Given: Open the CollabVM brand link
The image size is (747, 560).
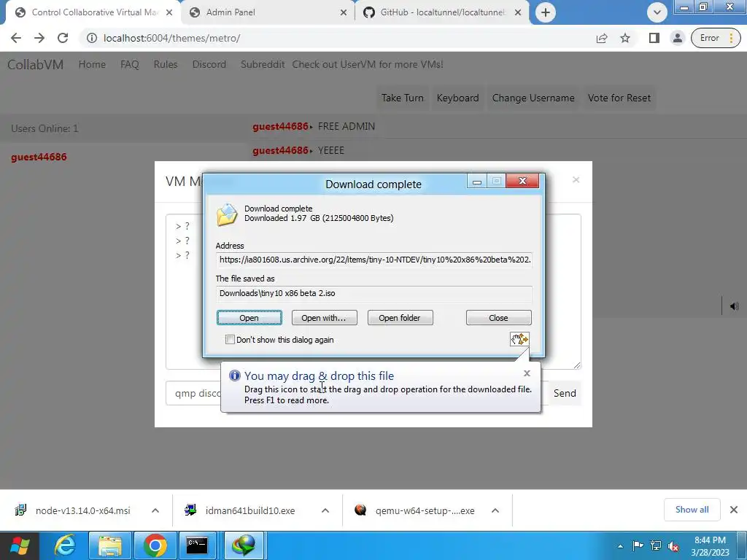Looking at the screenshot, I should click(35, 64).
